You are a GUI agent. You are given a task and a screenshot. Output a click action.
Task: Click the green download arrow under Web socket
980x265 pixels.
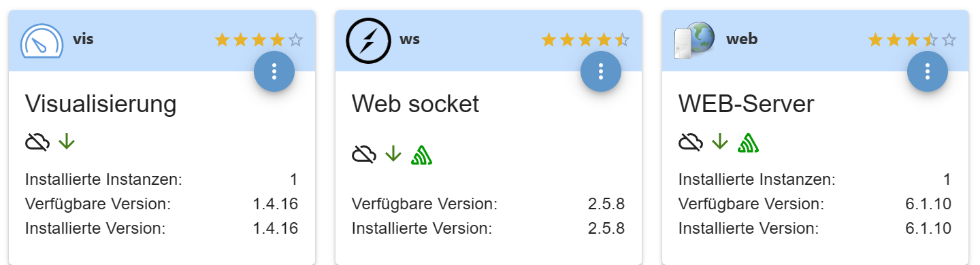393,154
